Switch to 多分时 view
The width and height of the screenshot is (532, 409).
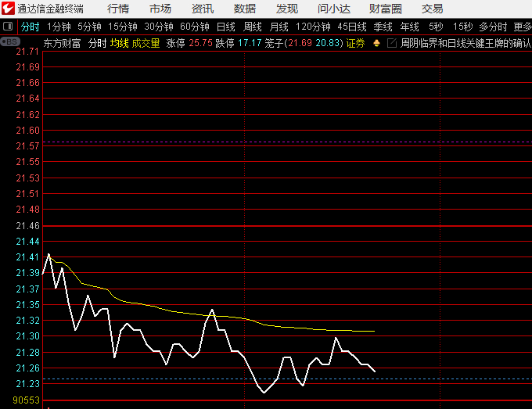493,27
